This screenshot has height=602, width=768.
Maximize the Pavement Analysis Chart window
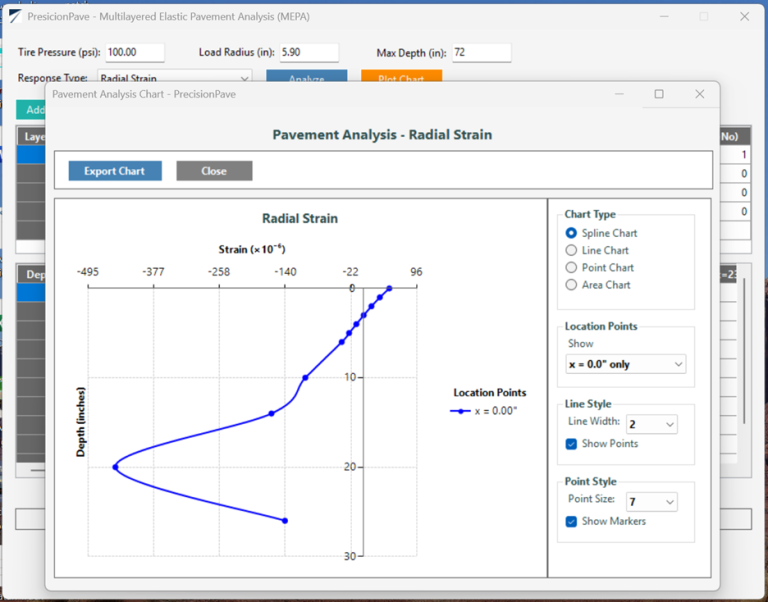659,94
